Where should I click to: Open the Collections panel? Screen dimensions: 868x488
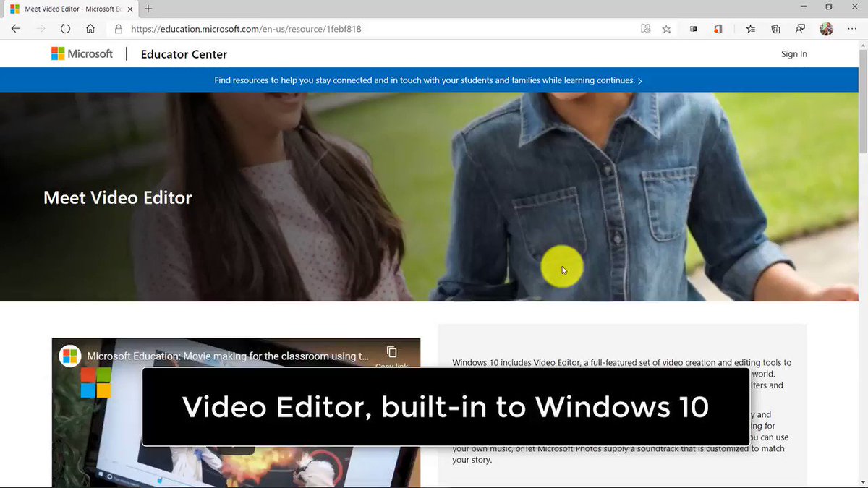(x=775, y=29)
